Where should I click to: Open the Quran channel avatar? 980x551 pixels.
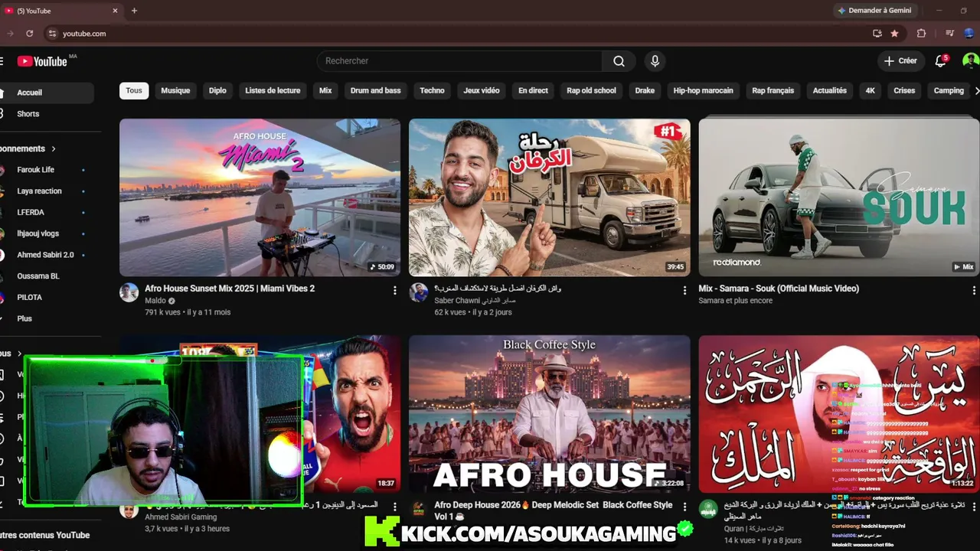point(708,509)
